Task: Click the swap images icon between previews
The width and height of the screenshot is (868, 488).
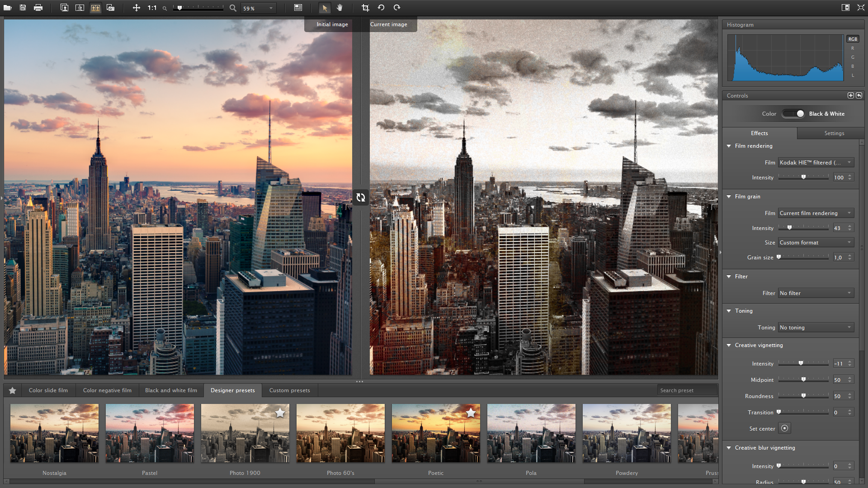Action: pyautogui.click(x=360, y=197)
